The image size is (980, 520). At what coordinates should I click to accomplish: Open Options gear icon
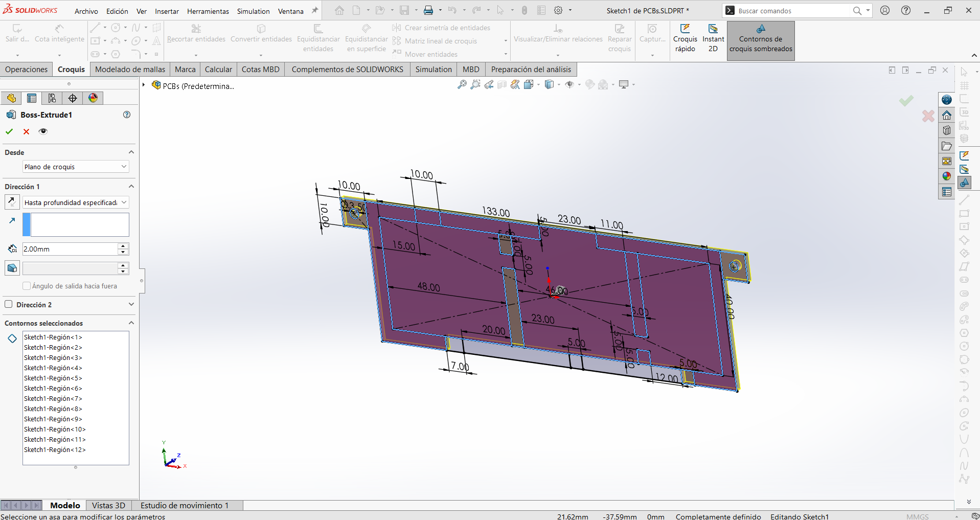click(558, 10)
